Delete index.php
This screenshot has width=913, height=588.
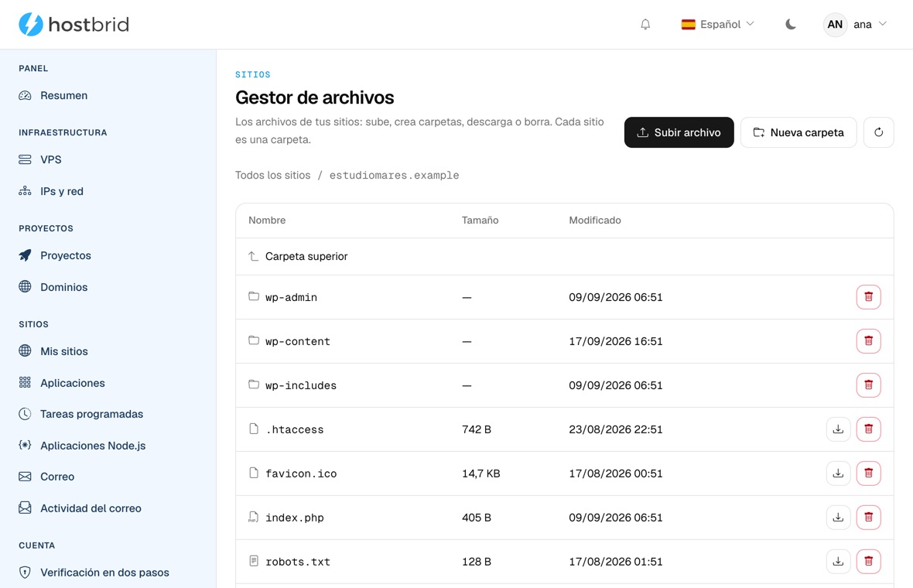868,518
